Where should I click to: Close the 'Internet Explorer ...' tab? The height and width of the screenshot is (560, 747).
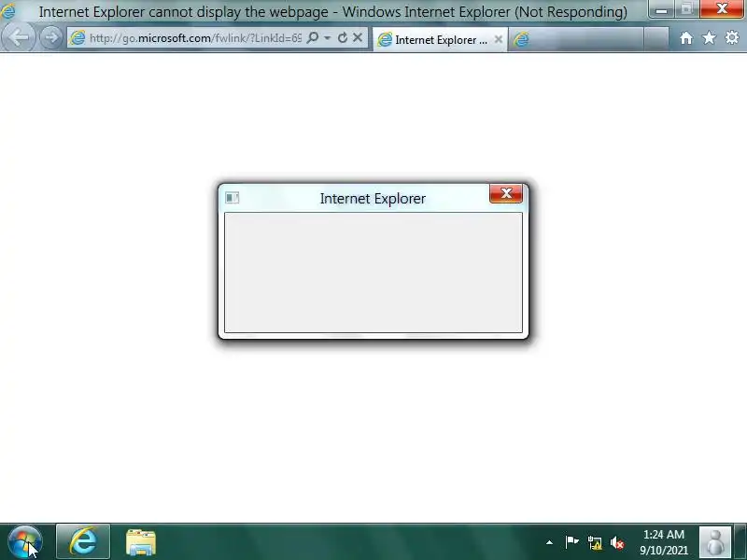tap(499, 39)
